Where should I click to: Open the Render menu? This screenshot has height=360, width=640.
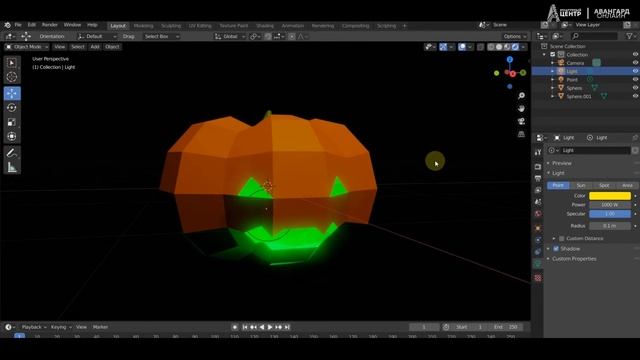pyautogui.click(x=49, y=25)
